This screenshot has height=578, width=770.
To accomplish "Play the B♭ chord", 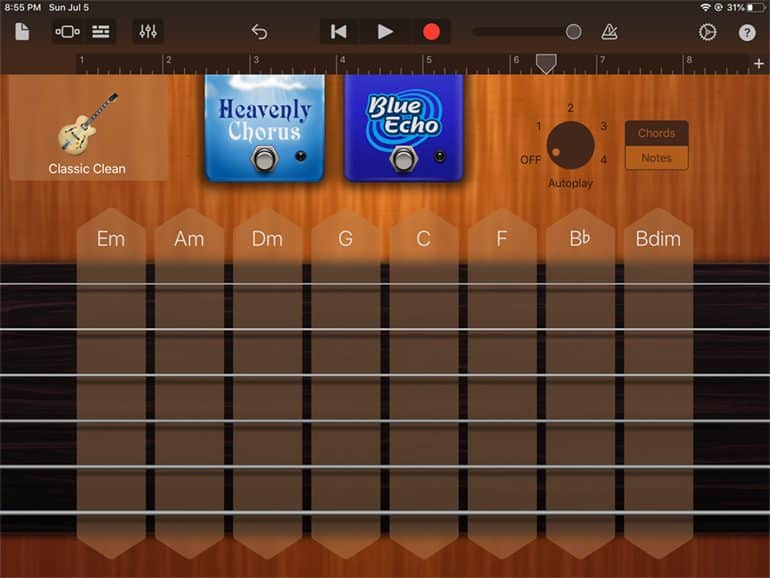I will coord(580,383).
